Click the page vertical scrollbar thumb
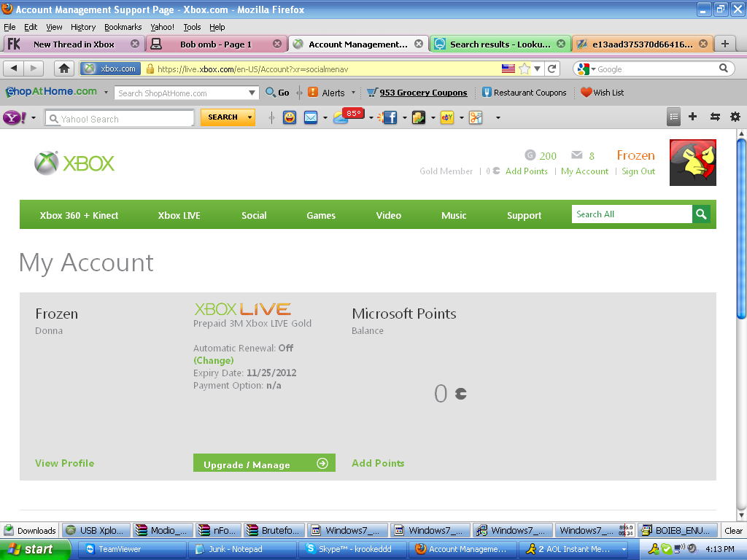 pyautogui.click(x=741, y=228)
